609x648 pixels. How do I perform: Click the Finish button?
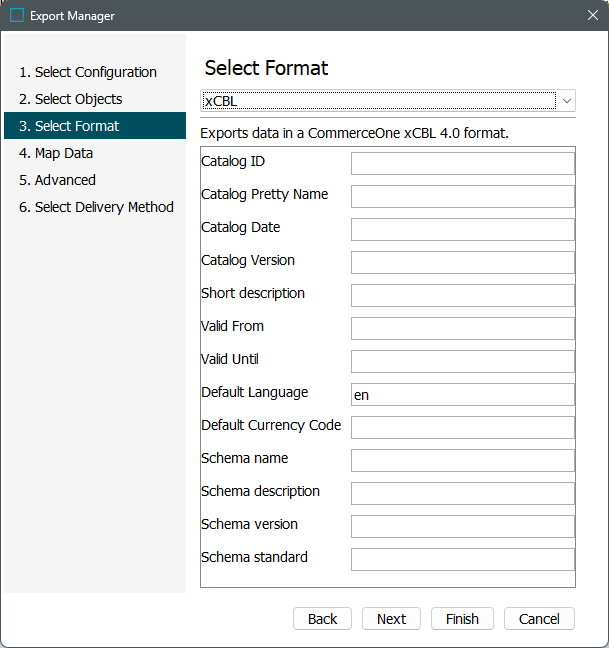click(x=462, y=619)
